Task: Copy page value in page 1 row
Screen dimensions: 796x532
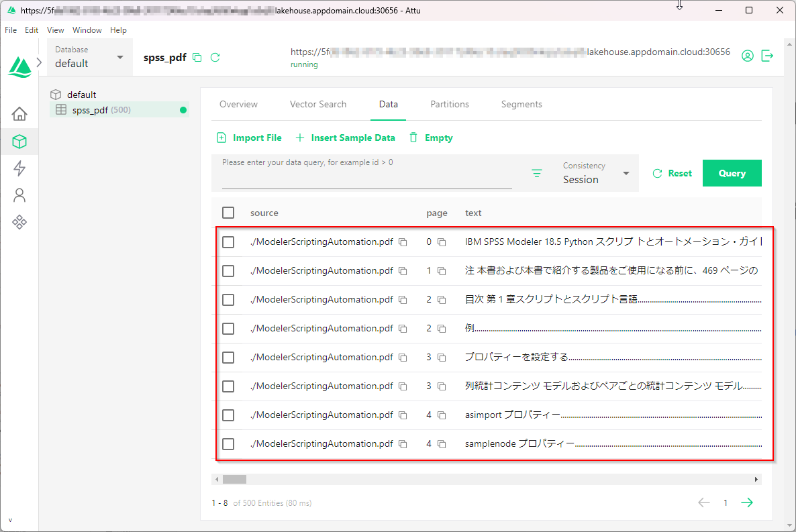Action: [442, 271]
